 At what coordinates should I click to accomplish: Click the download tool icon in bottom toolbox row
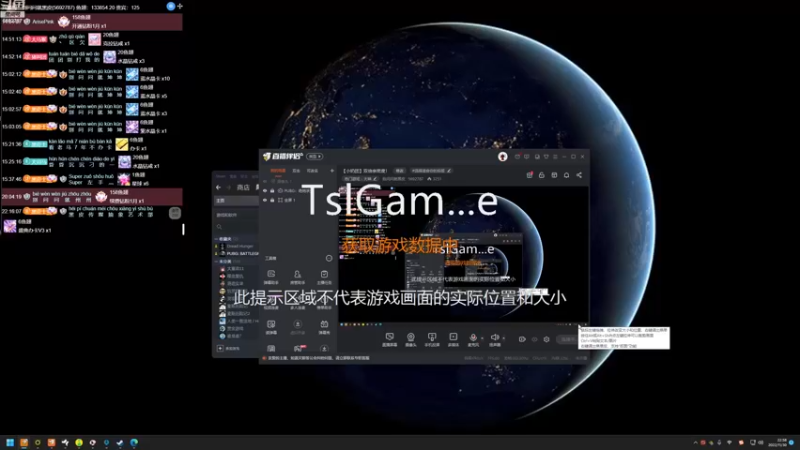(324, 348)
